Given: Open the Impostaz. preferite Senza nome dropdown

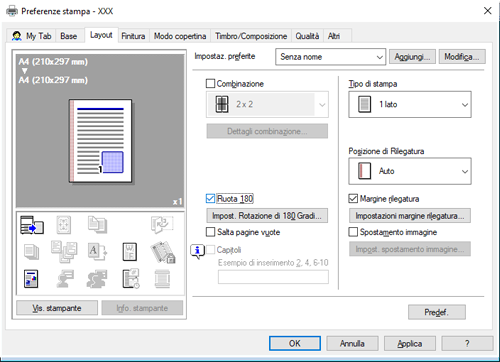Looking at the screenshot, I should (330, 57).
